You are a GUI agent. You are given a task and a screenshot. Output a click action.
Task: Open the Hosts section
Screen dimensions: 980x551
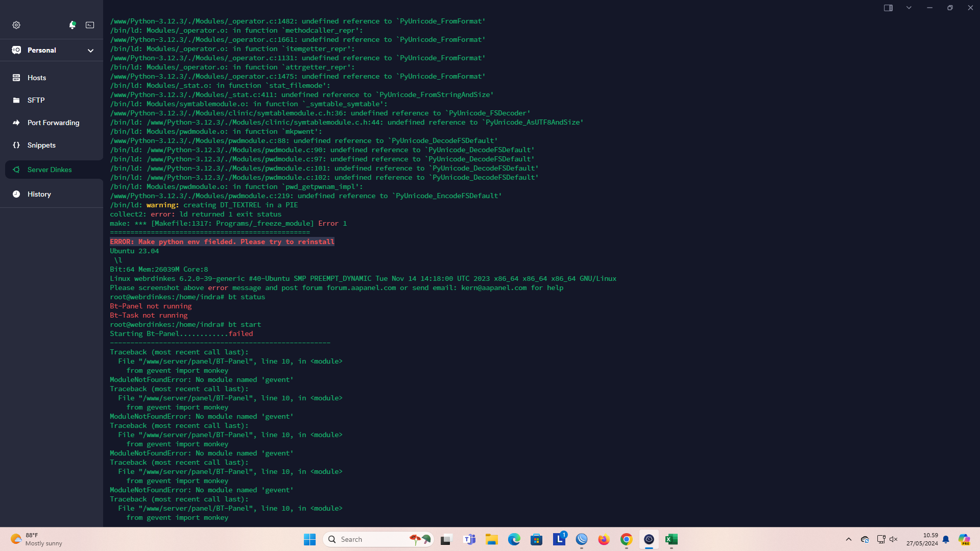coord(37,78)
